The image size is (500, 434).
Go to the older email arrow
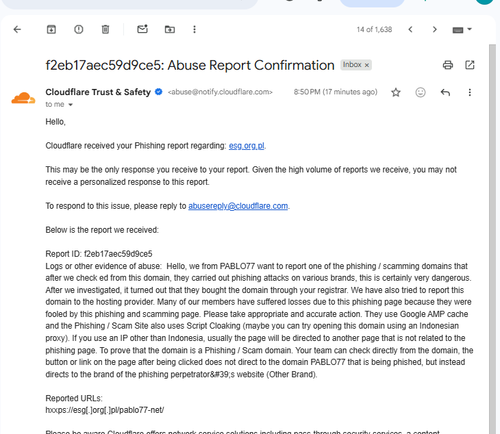coord(434,30)
